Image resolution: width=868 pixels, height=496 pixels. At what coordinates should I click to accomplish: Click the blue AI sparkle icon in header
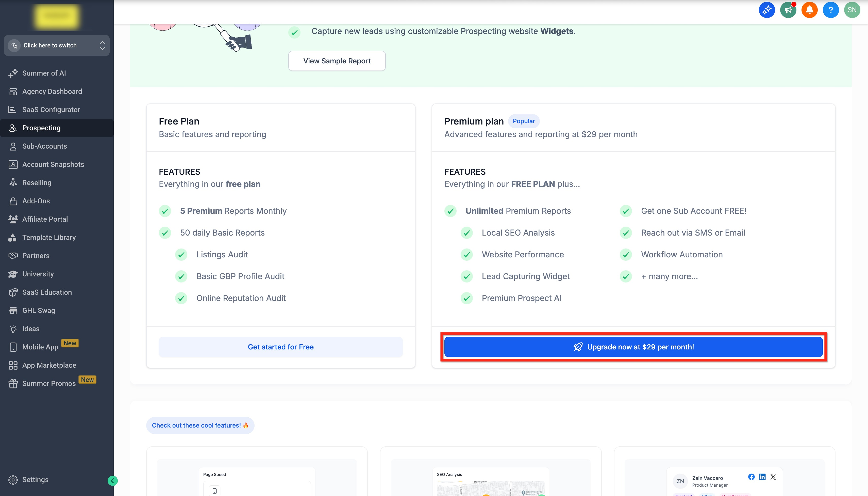tap(767, 10)
